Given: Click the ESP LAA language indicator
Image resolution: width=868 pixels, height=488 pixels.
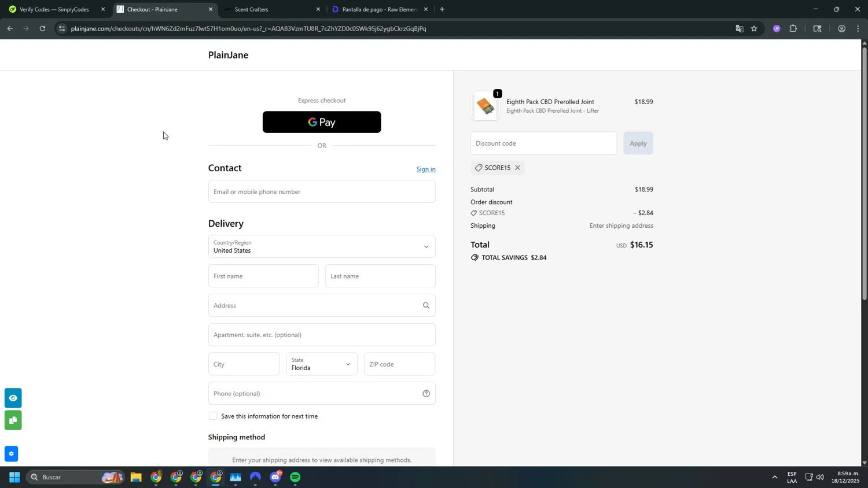Looking at the screenshot, I should click(x=792, y=477).
